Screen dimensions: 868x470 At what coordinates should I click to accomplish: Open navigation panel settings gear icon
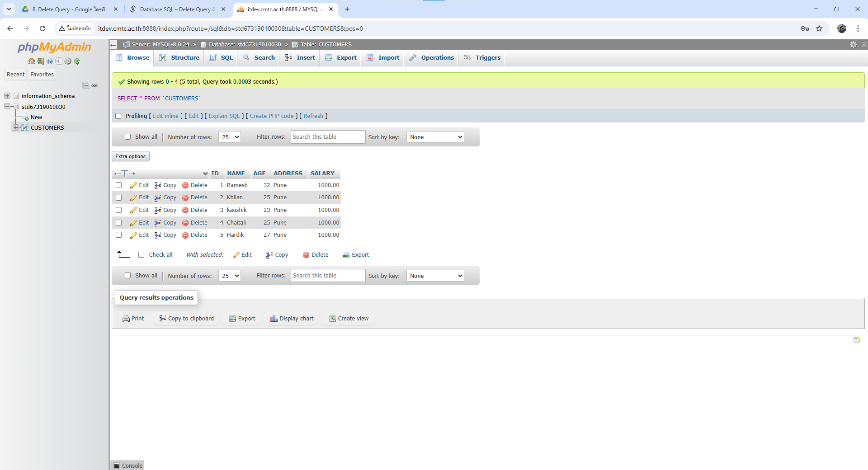pos(68,61)
